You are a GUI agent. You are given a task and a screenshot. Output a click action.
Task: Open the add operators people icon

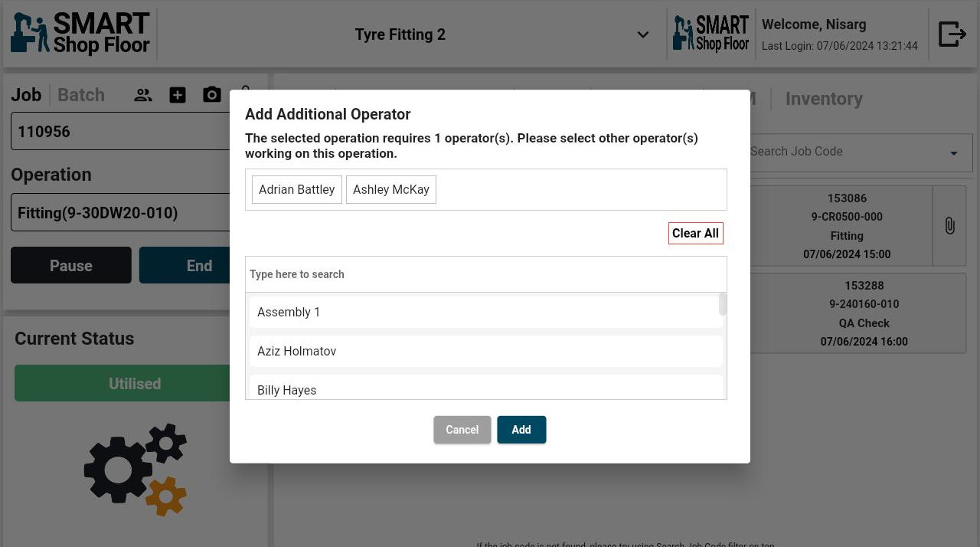(x=143, y=95)
